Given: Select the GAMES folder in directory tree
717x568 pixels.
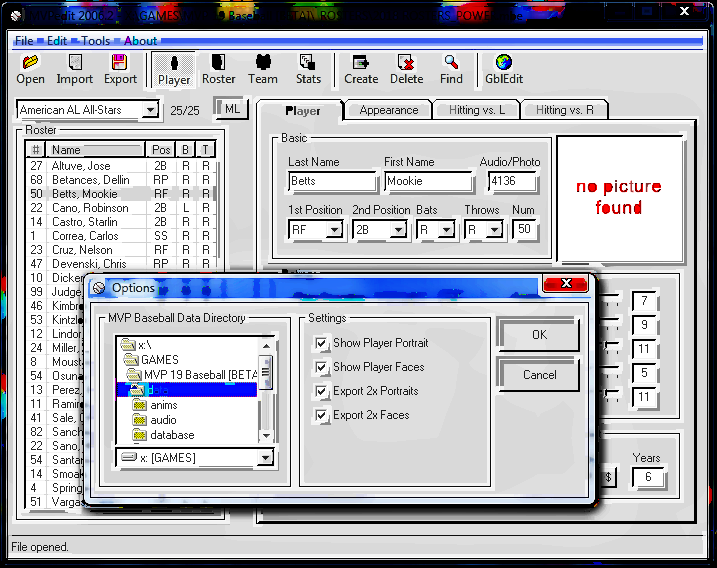Looking at the screenshot, I should [159, 359].
